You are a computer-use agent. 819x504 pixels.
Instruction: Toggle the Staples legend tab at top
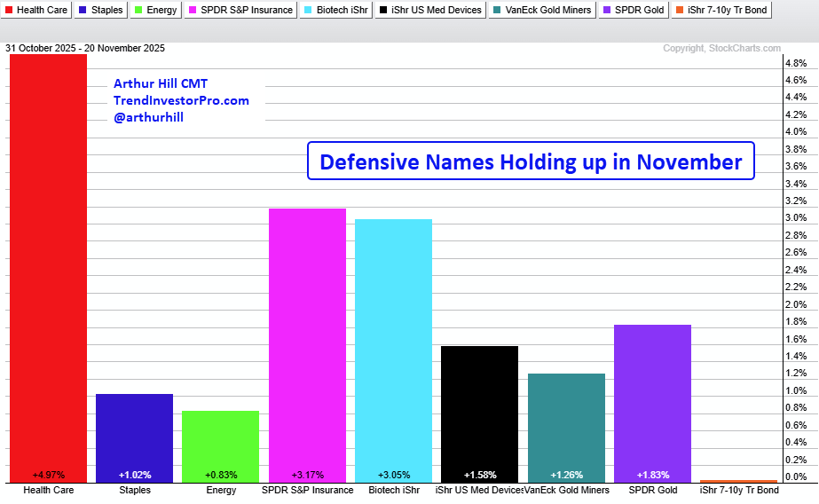tap(100, 11)
